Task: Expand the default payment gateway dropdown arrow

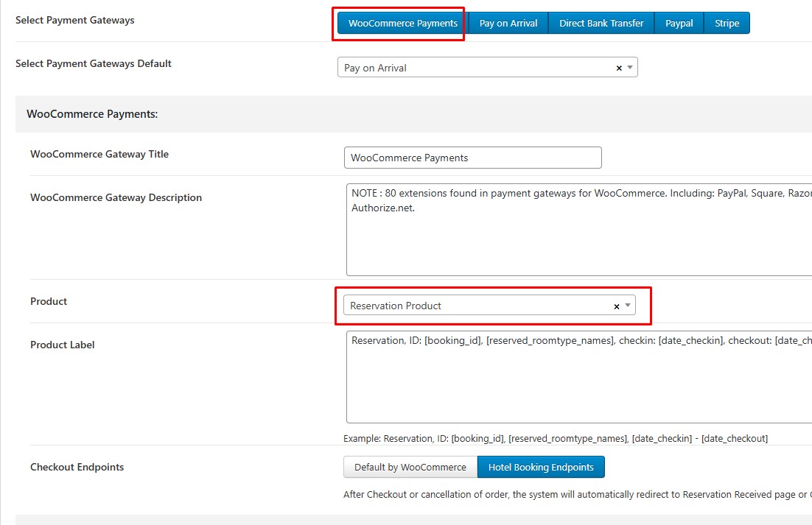Action: click(629, 68)
